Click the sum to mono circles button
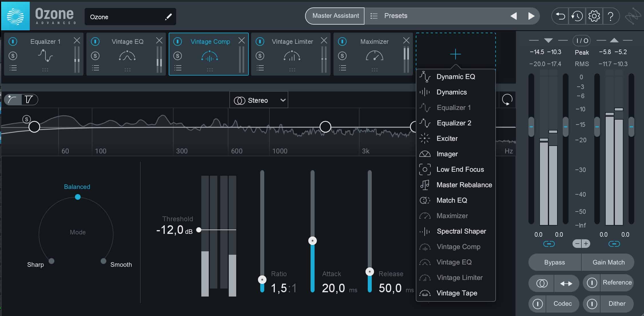644x316 pixels. [542, 283]
